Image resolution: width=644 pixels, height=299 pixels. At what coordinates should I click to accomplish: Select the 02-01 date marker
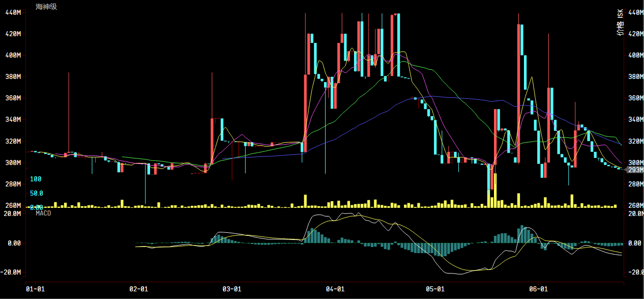coord(139,289)
